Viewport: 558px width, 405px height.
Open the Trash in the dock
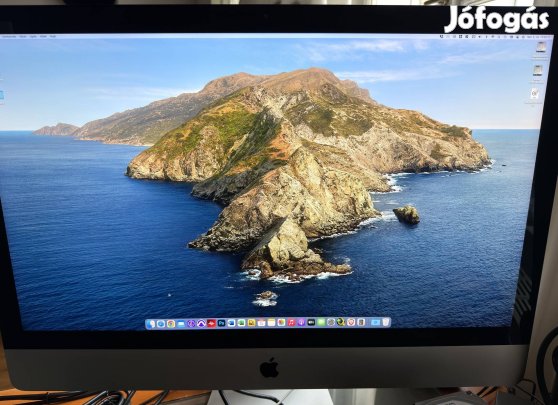pos(386,322)
